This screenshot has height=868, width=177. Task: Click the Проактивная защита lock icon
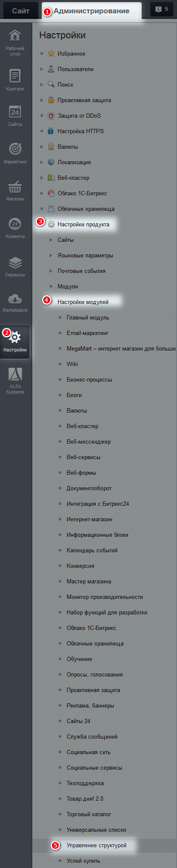point(51,100)
